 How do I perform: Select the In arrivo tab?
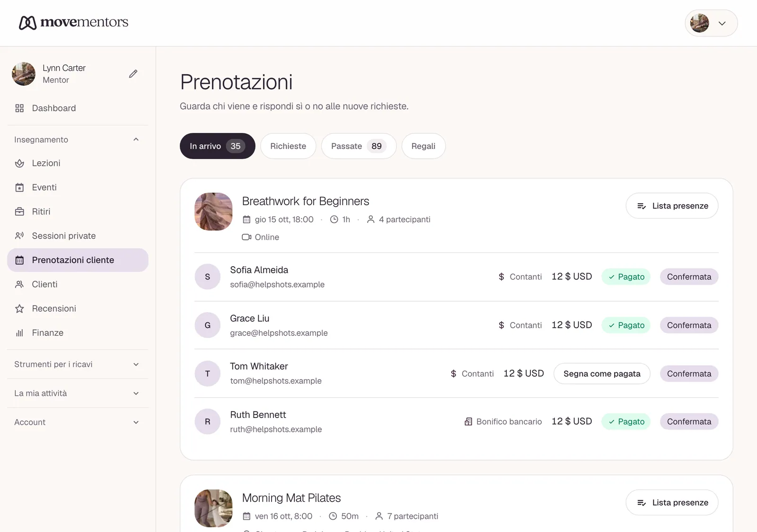218,146
